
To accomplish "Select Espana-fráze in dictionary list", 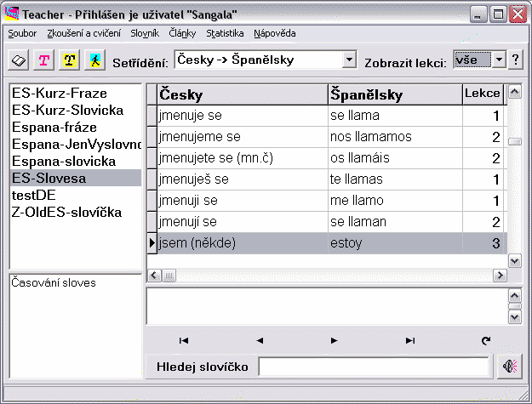I will click(76, 127).
